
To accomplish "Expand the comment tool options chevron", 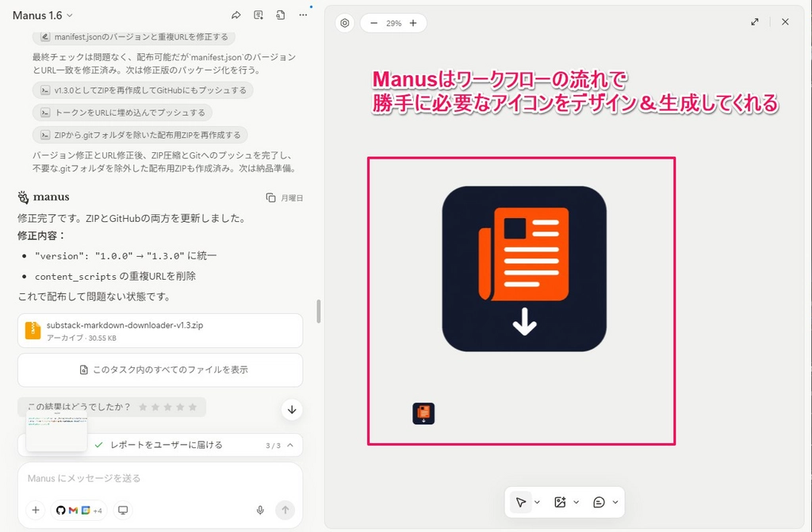I will click(x=615, y=502).
